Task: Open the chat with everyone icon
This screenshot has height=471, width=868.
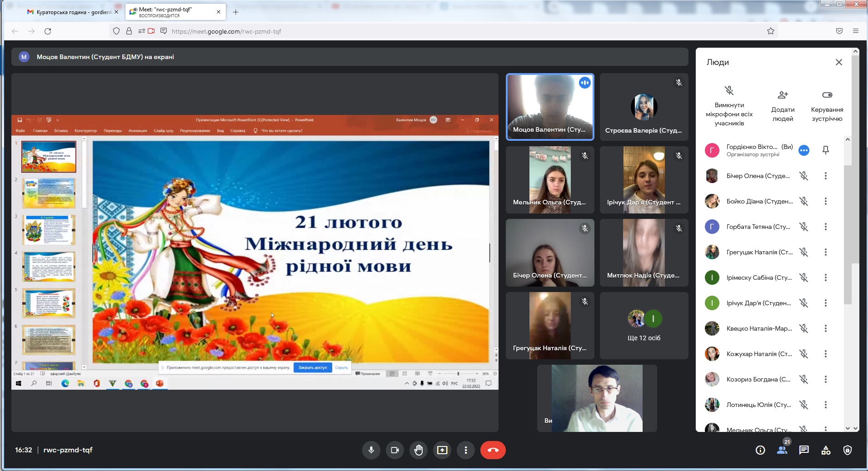Action: coord(804,450)
